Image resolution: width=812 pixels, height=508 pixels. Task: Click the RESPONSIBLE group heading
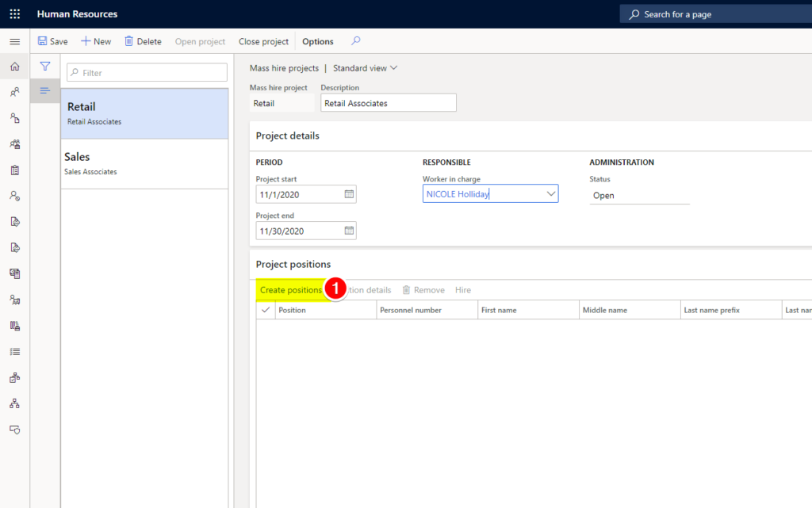tap(446, 162)
